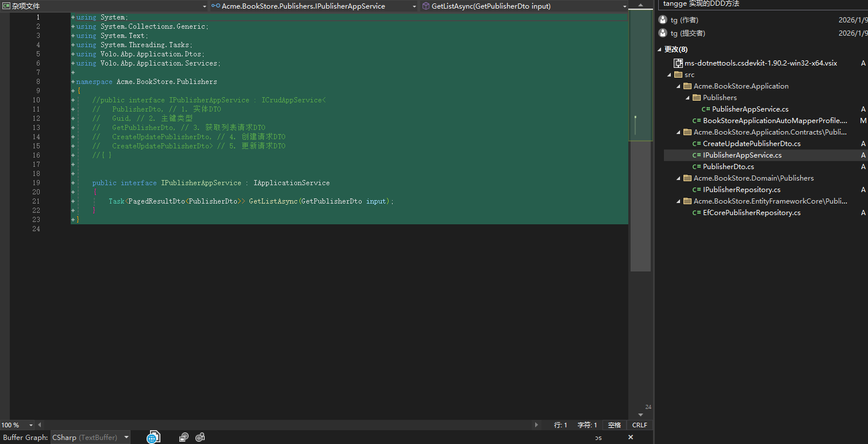The image size is (868, 444).
Task: Click the 空格 indentation setting
Action: click(614, 425)
